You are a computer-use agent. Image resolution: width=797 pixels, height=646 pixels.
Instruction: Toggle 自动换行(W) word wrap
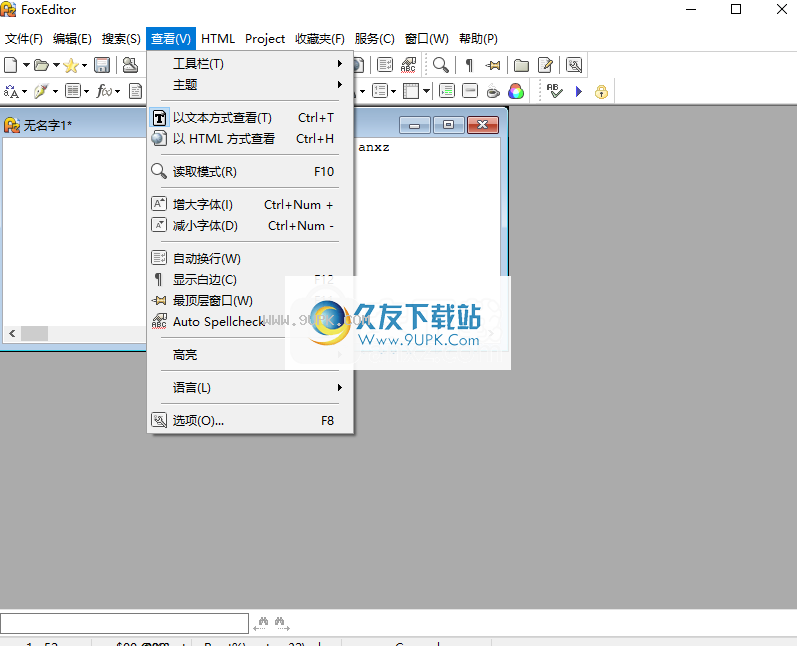[x=250, y=259]
